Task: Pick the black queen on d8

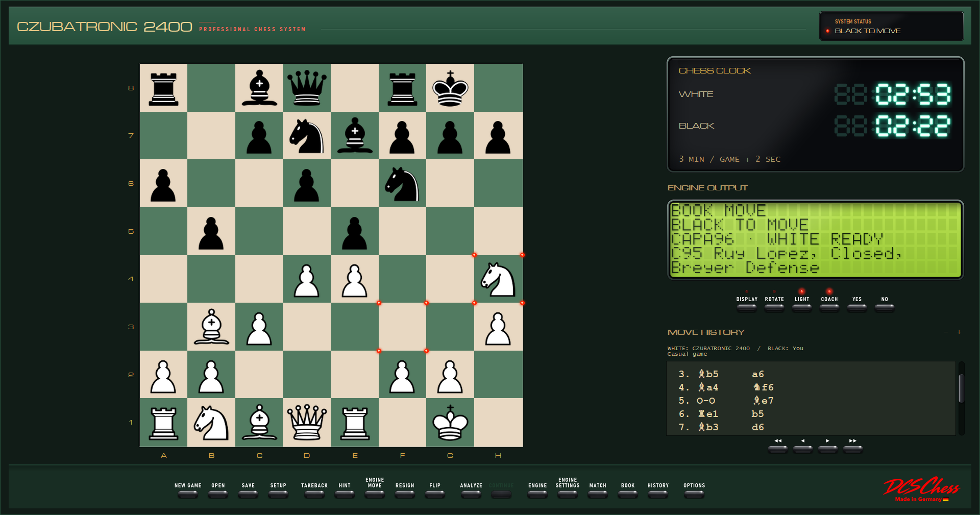Action: pos(307,88)
